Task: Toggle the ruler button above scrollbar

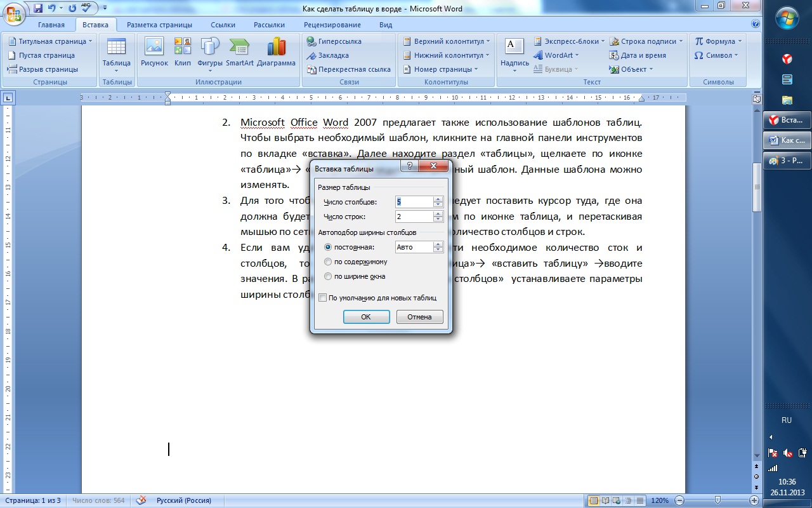Action: (756, 98)
